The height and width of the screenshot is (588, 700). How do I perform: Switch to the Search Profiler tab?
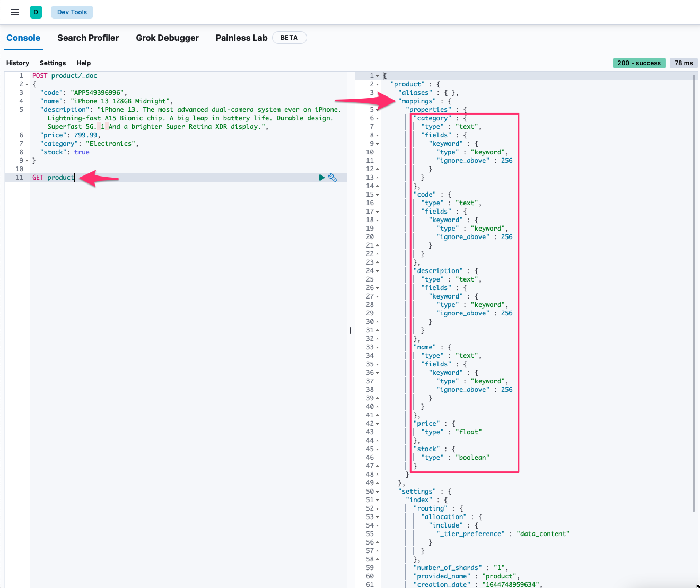pos(88,38)
